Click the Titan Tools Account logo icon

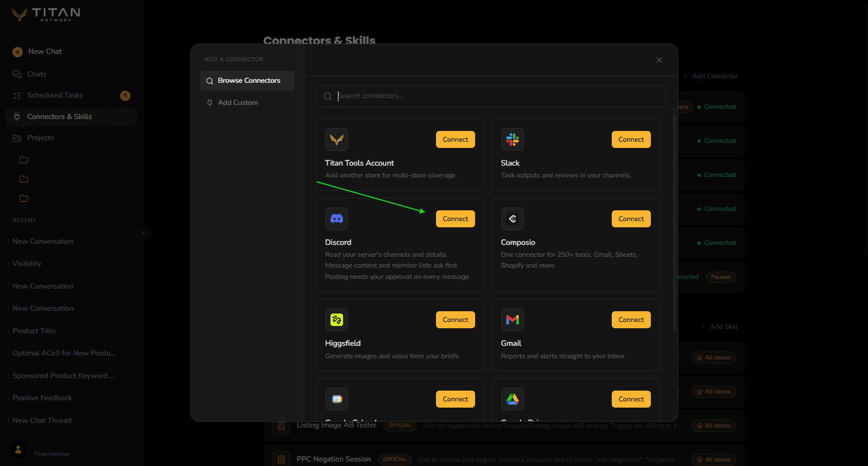(337, 139)
